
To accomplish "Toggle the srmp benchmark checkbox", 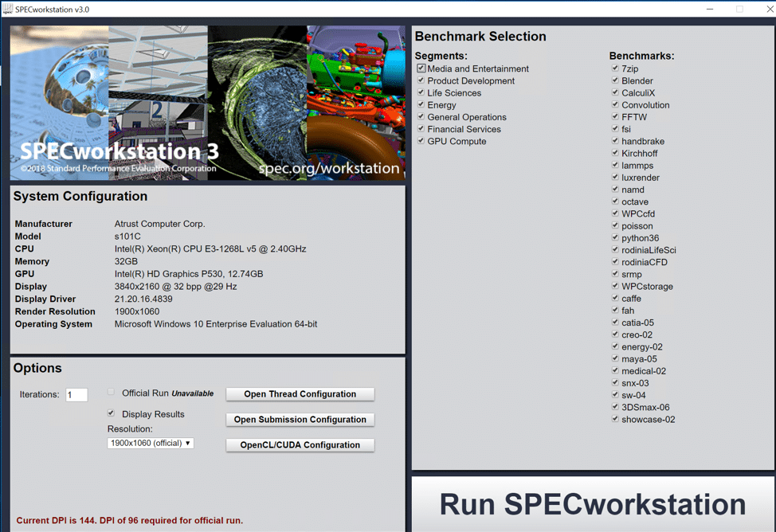I will [615, 274].
